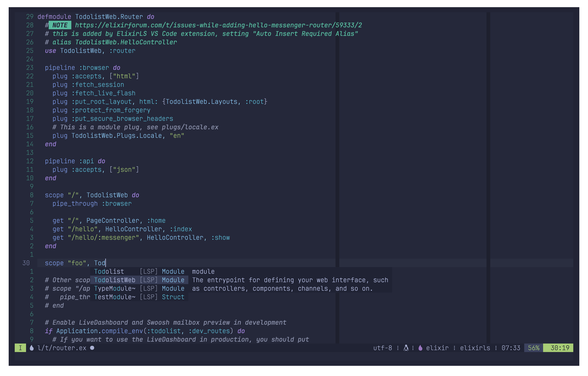Click the Elixir droplet icon in the statusline
The image size is (588, 376).
(x=420, y=348)
